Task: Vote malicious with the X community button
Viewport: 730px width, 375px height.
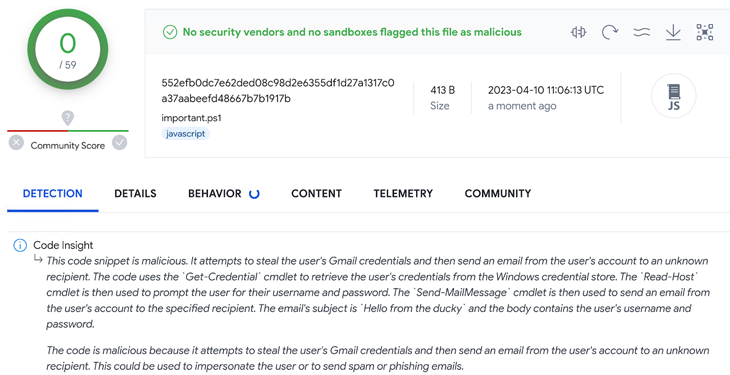Action: click(16, 143)
